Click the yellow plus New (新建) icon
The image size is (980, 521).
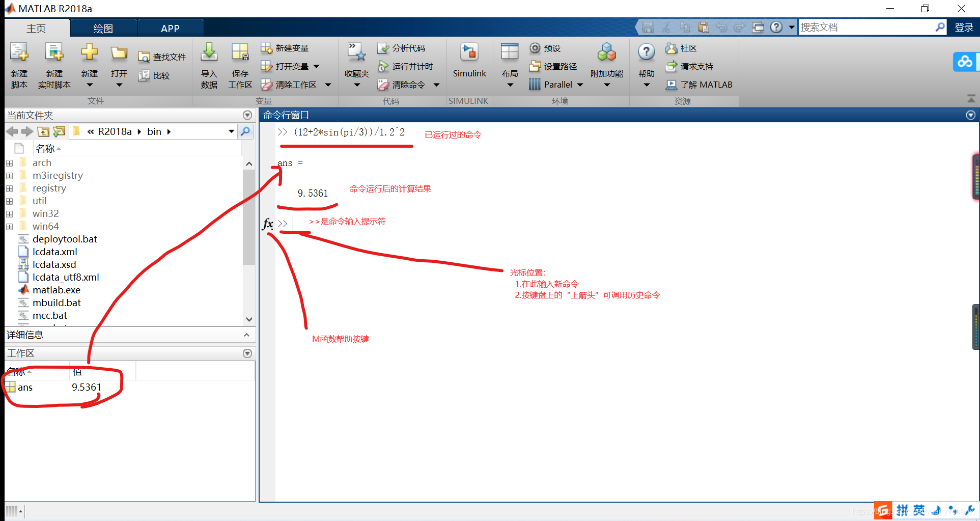89,53
